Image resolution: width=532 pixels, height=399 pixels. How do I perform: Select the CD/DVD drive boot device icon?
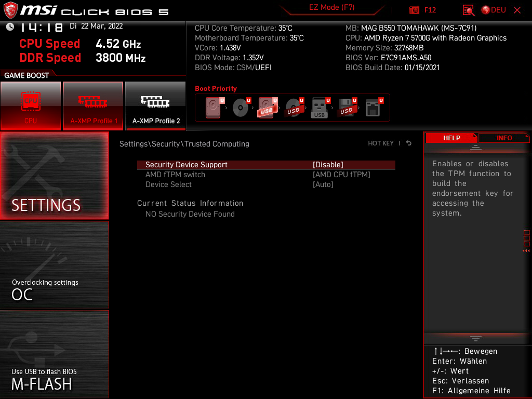pos(241,108)
